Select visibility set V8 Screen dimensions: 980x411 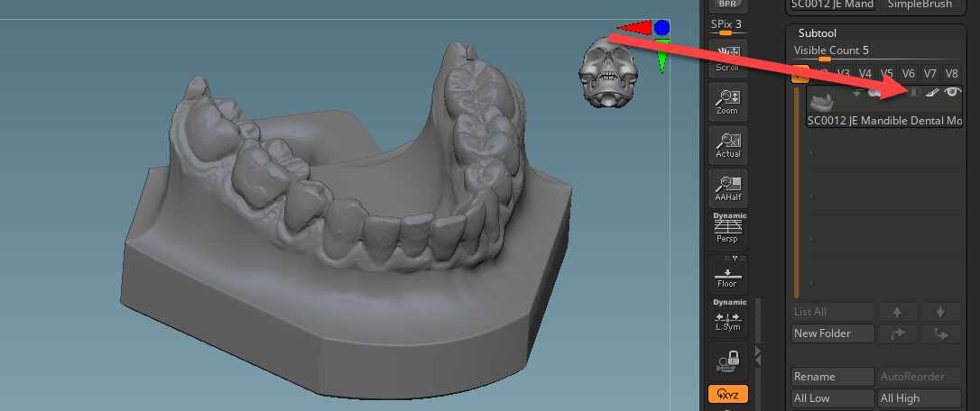click(951, 74)
